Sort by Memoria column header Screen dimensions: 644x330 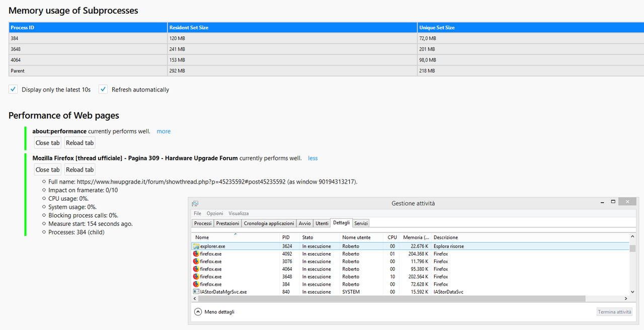point(416,237)
